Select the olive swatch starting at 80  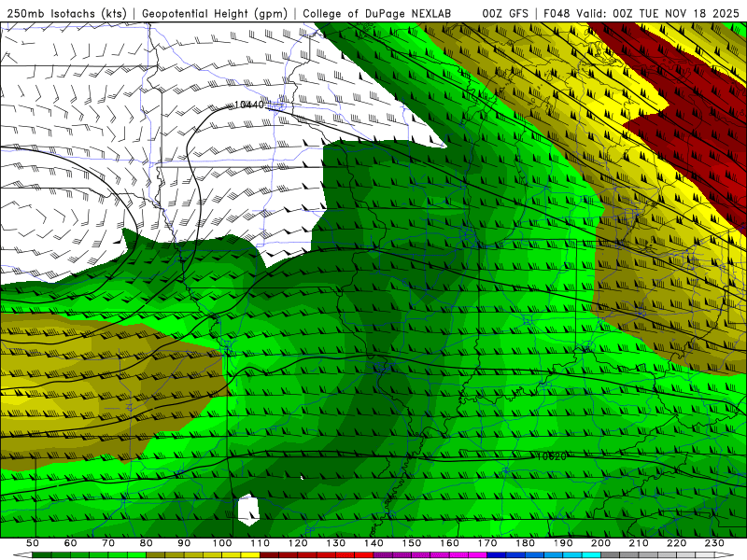[x=155, y=554]
